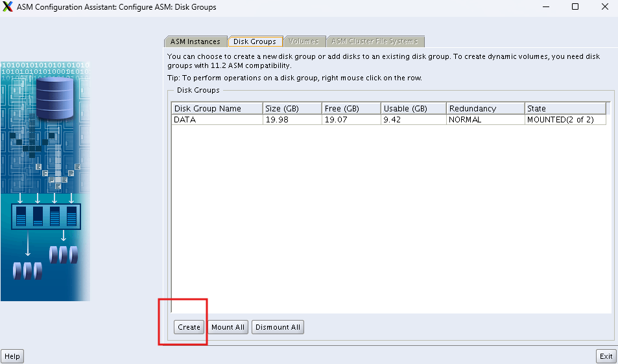Click the NORMAL redundancy cell
618x364 pixels.
(x=486, y=120)
